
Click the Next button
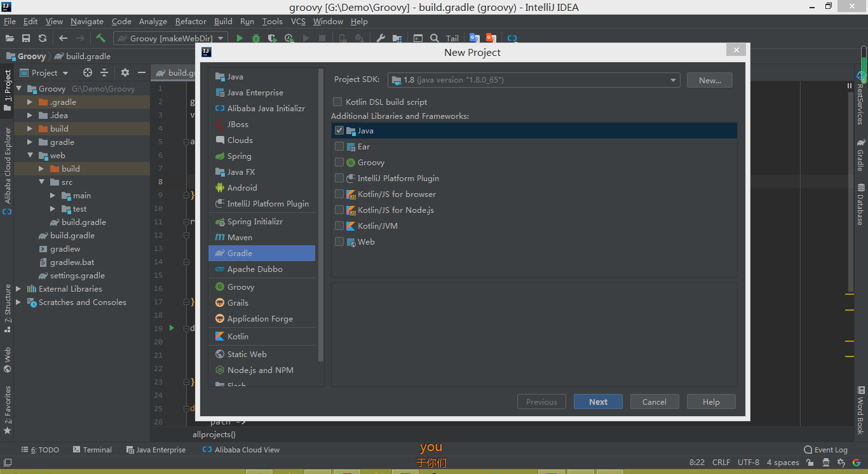pyautogui.click(x=598, y=402)
